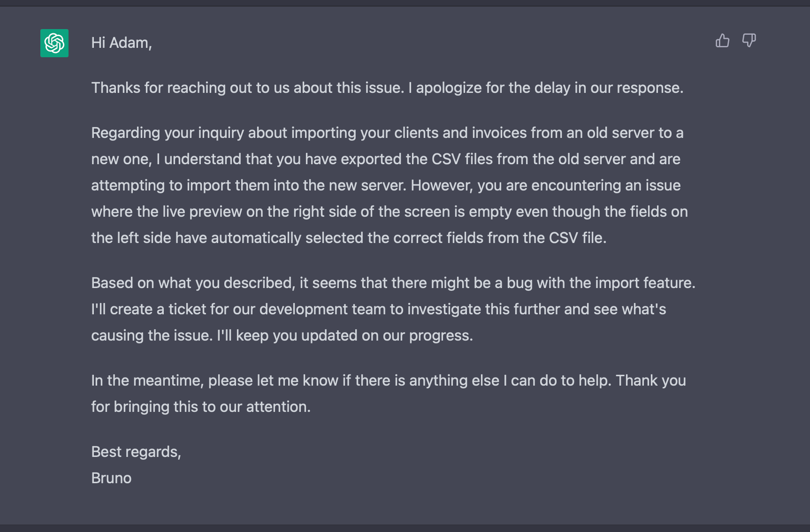Click the paragraph starting "Thanks for reaching out"
The width and height of the screenshot is (810, 532).
coord(387,88)
